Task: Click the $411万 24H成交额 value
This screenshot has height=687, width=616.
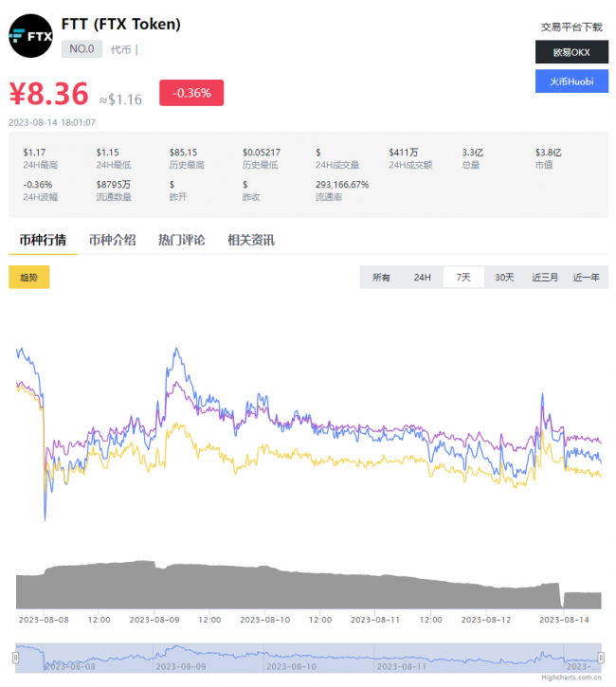Action: [x=404, y=153]
